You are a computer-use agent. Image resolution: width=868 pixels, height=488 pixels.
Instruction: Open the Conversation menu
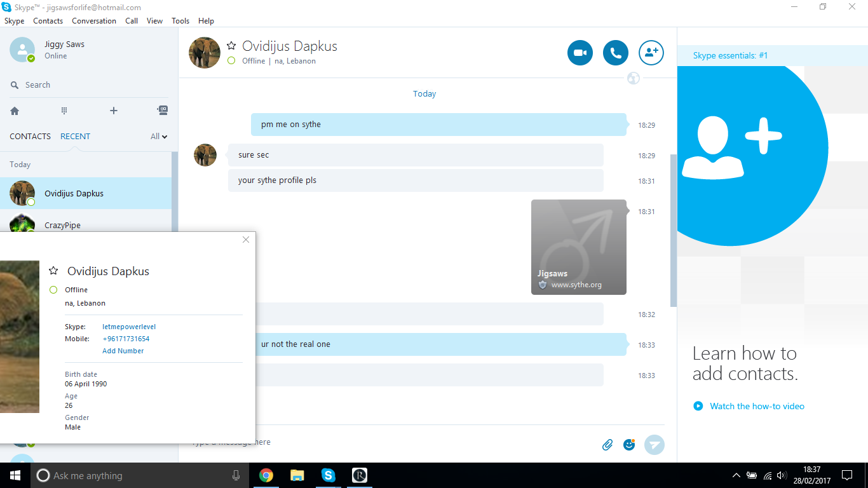tap(94, 21)
